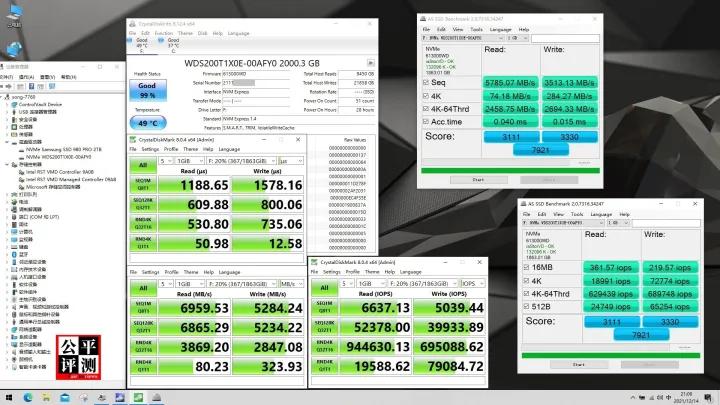The image size is (720, 405).
Task: Click the CrystalDiskMark (Admin) title bar icon in µs window
Action: [x=133, y=140]
